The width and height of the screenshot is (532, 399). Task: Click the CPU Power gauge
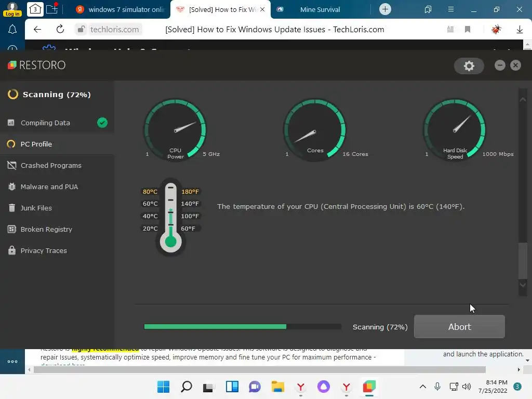tap(175, 129)
